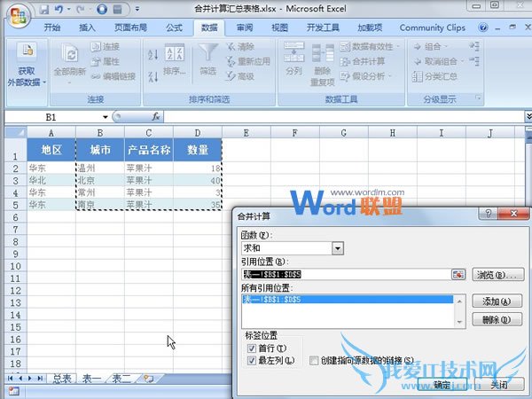Click the Subtotal command

[x=435, y=76]
